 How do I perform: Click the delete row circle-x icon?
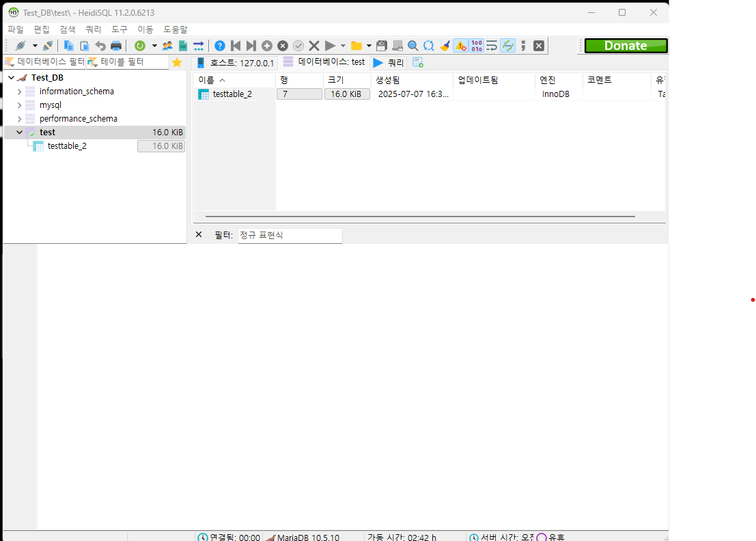point(283,46)
